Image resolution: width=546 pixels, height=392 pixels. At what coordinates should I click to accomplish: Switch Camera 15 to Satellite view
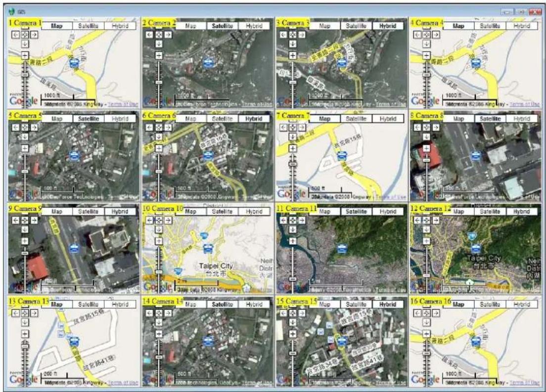356,305
